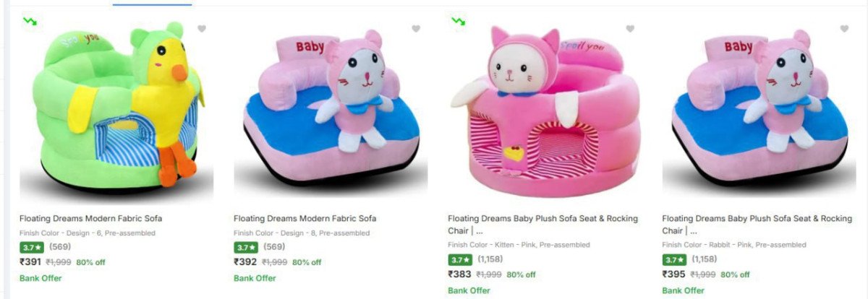Click heart icon on Design 8 pink sofa
The image size is (868, 299).
[416, 29]
